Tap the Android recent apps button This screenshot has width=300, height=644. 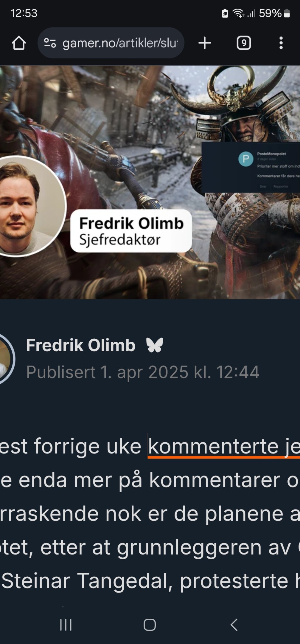66,625
